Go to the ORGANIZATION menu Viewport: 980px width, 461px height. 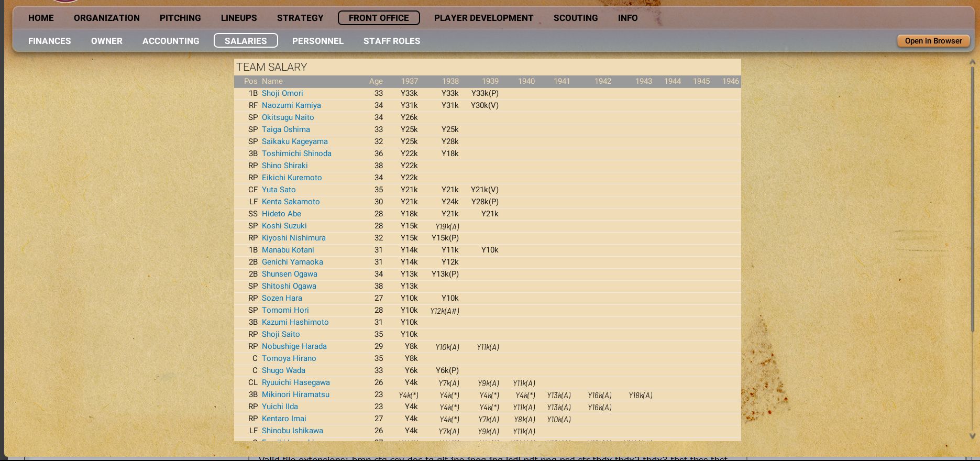click(106, 18)
